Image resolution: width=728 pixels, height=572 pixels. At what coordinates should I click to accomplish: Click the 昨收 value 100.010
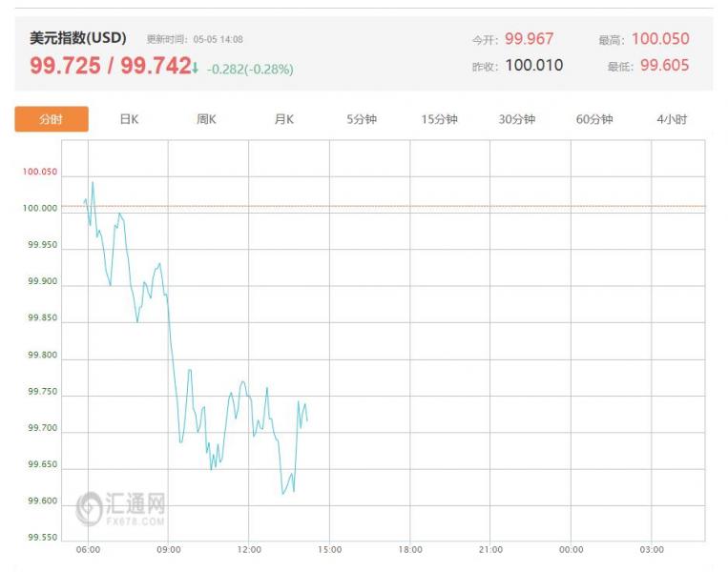pyautogui.click(x=534, y=65)
